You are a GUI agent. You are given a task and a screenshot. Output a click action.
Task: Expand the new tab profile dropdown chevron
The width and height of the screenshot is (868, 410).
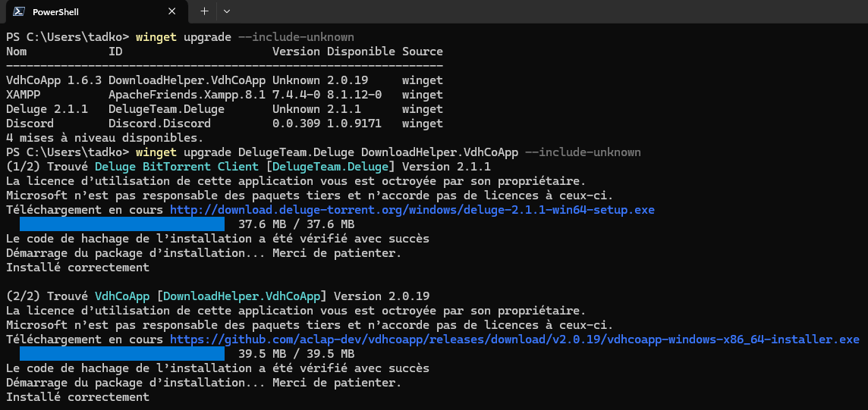pyautogui.click(x=226, y=11)
